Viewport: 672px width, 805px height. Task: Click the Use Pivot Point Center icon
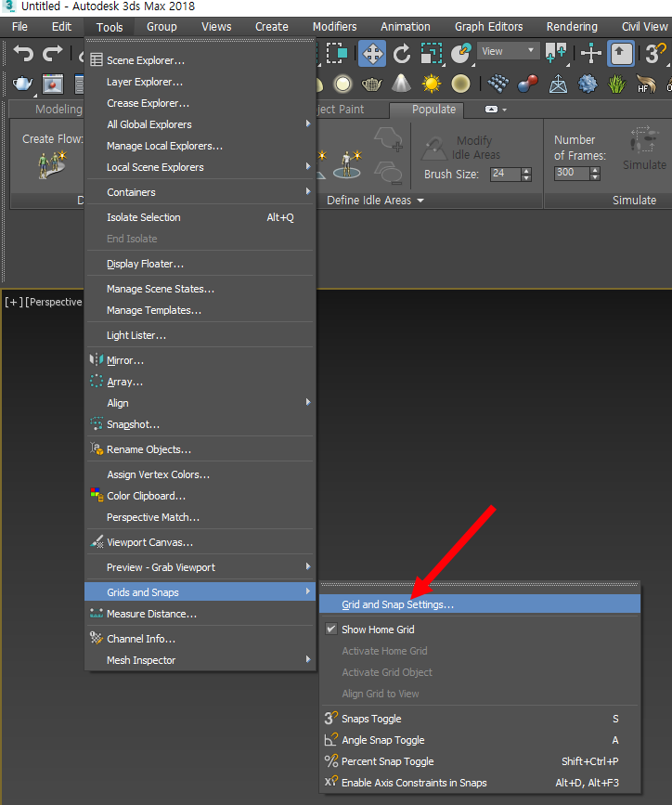click(x=556, y=54)
